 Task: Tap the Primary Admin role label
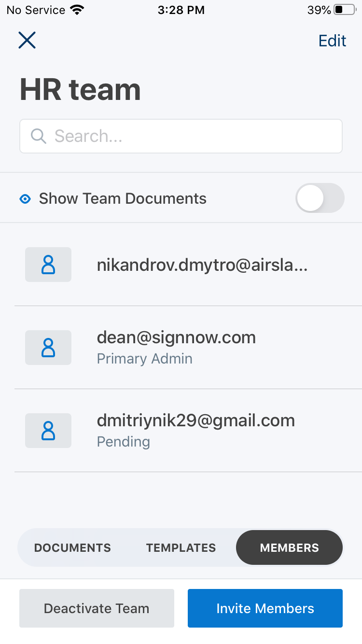(x=144, y=359)
